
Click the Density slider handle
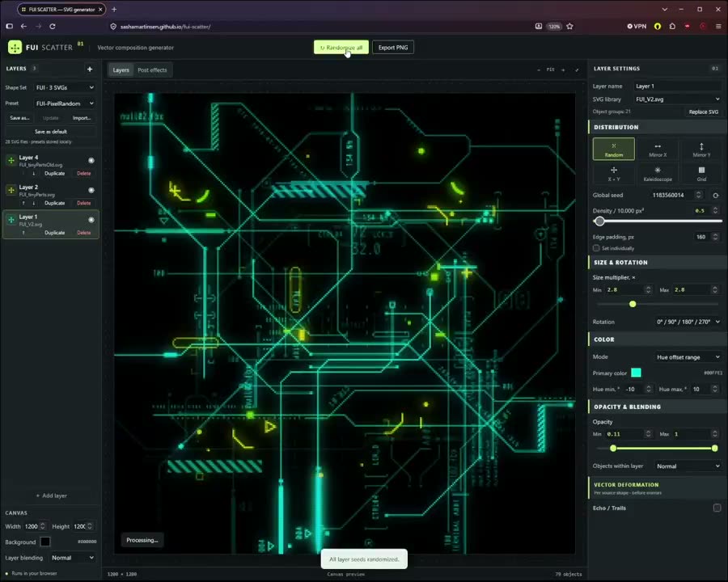(600, 221)
